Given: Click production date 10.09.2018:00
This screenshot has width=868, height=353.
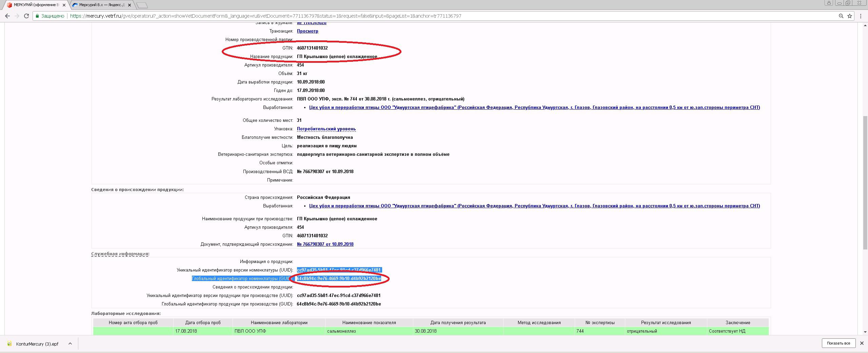Looking at the screenshot, I should (311, 82).
